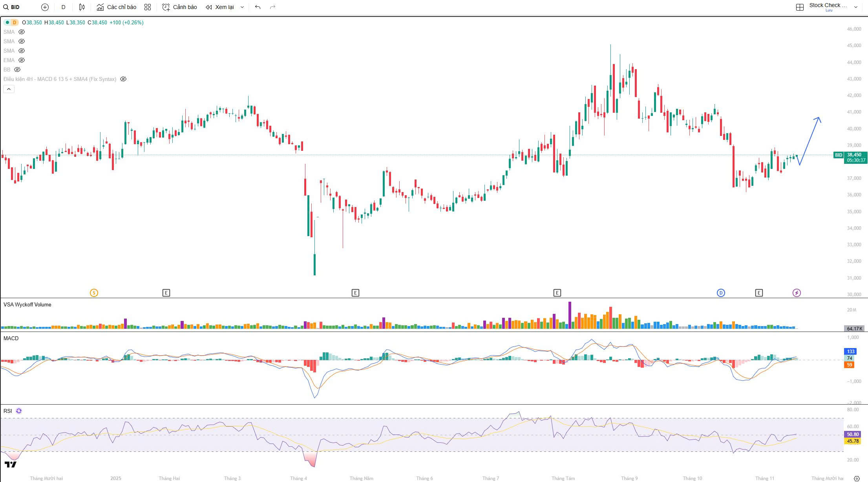Undo the last chart action
Screen dimensions: 868x482
[258, 7]
